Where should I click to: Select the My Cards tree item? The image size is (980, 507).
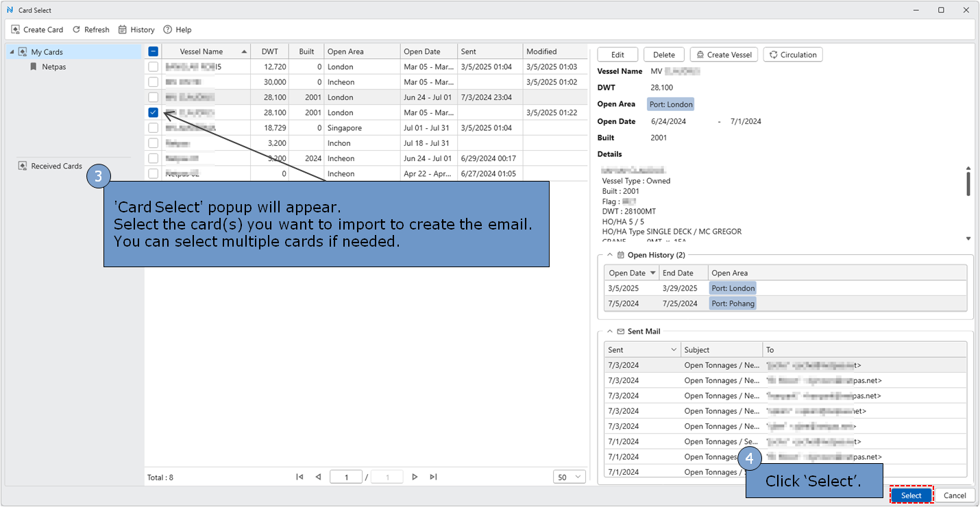coord(47,52)
